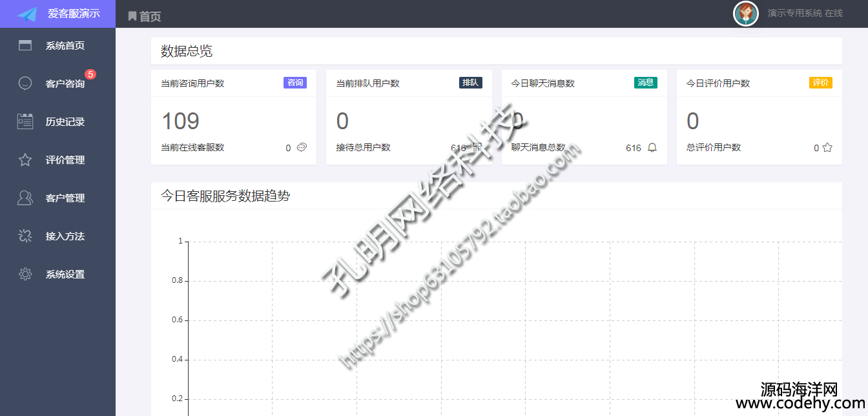Click the 今日客服服务数据趋势 heading

pos(225,196)
